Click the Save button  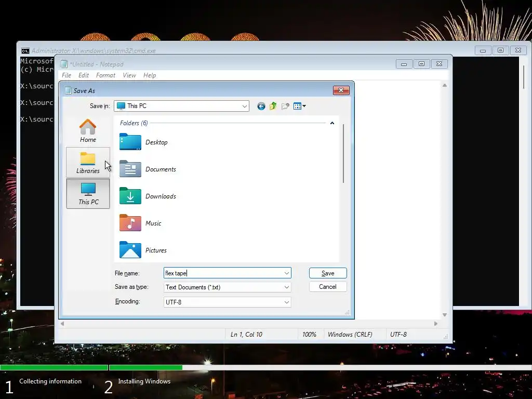[328, 273]
